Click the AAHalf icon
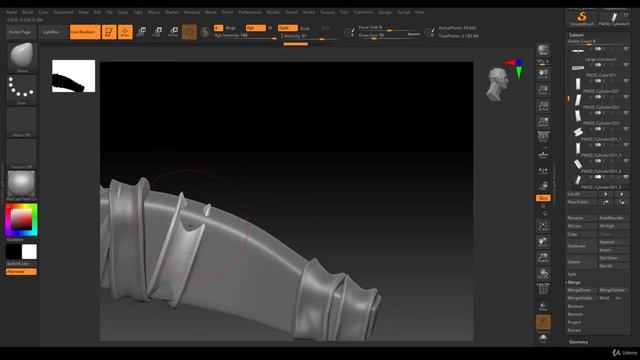 [543, 122]
